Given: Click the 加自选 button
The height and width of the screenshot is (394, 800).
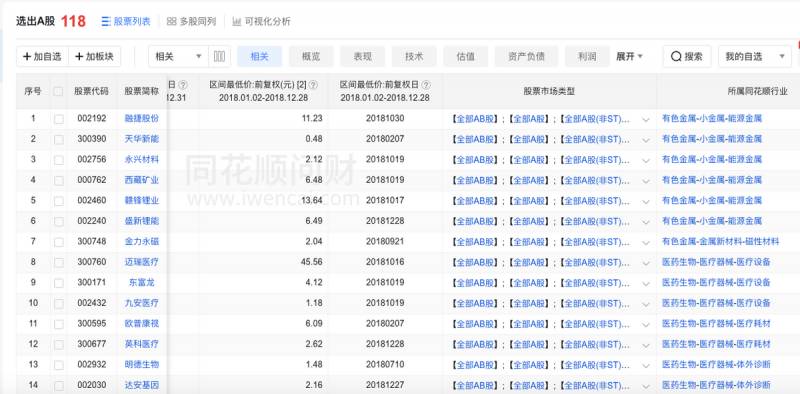Looking at the screenshot, I should (42, 57).
